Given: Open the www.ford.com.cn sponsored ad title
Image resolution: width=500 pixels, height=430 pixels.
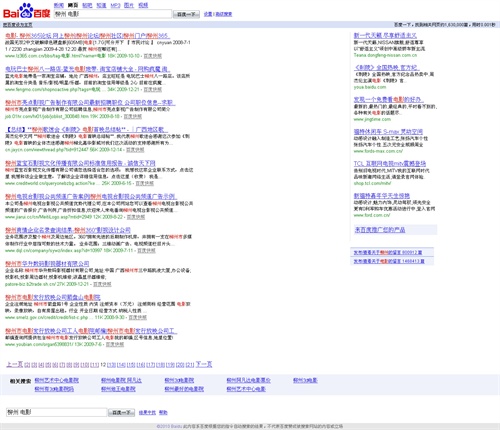Looking at the screenshot, I should click(382, 196).
